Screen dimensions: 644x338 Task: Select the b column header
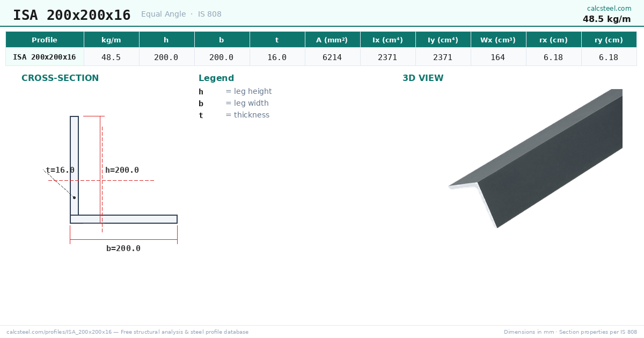click(x=222, y=40)
